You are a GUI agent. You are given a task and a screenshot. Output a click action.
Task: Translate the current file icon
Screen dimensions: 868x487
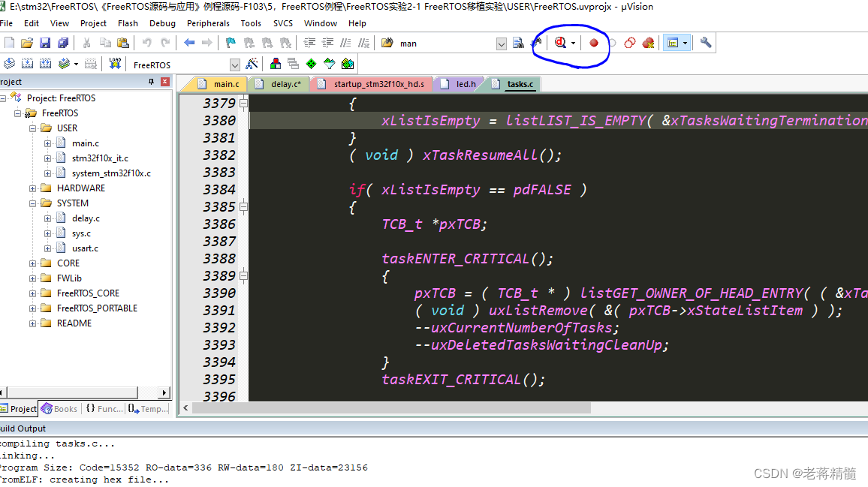coord(10,64)
